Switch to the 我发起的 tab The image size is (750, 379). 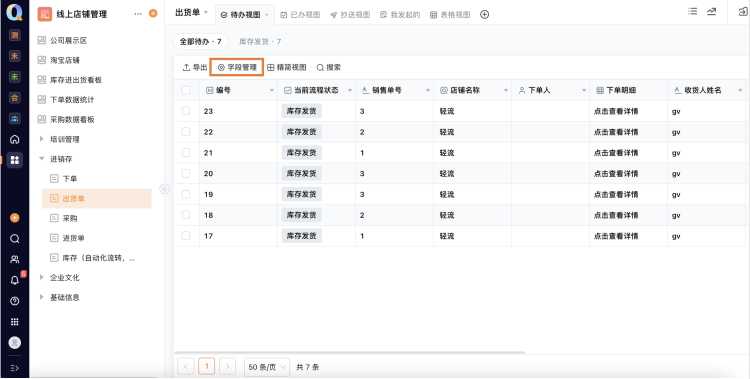(x=400, y=15)
